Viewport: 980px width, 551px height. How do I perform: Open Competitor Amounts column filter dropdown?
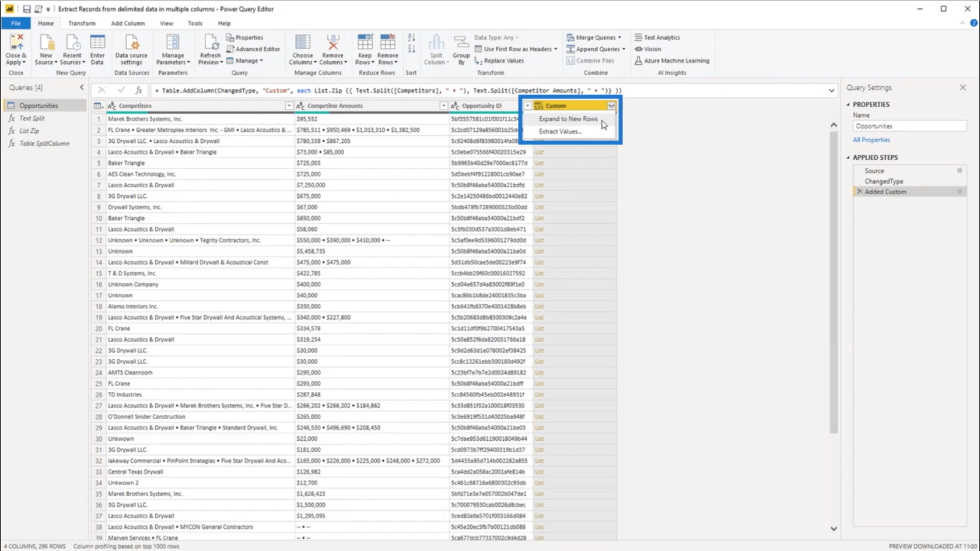[x=443, y=106]
